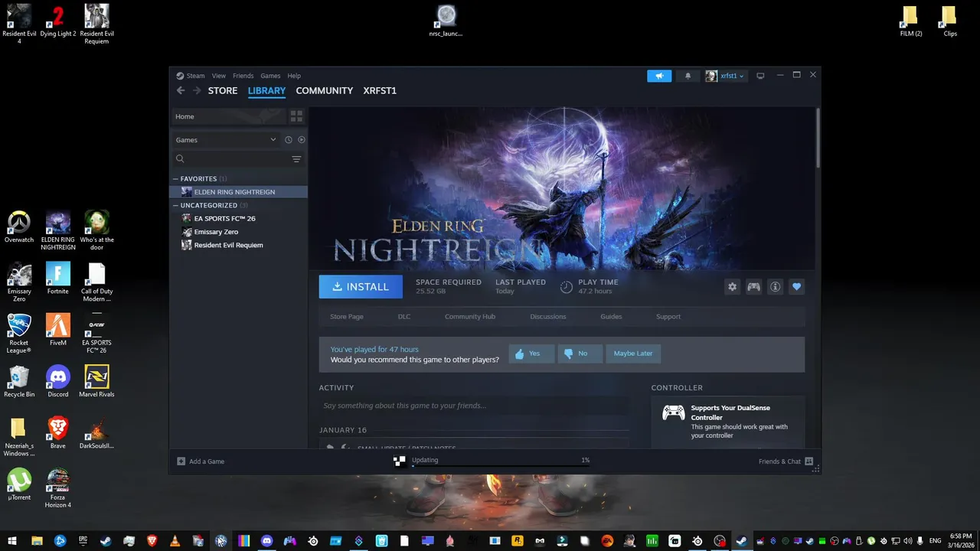This screenshot has width=980, height=551.
Task: Open the EA app in the taskbar
Action: 607,542
